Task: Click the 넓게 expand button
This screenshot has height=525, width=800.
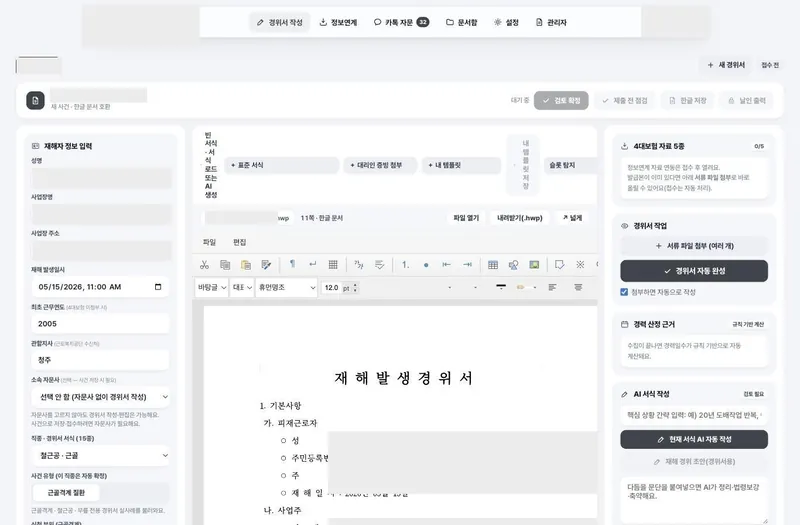Action: (x=572, y=218)
